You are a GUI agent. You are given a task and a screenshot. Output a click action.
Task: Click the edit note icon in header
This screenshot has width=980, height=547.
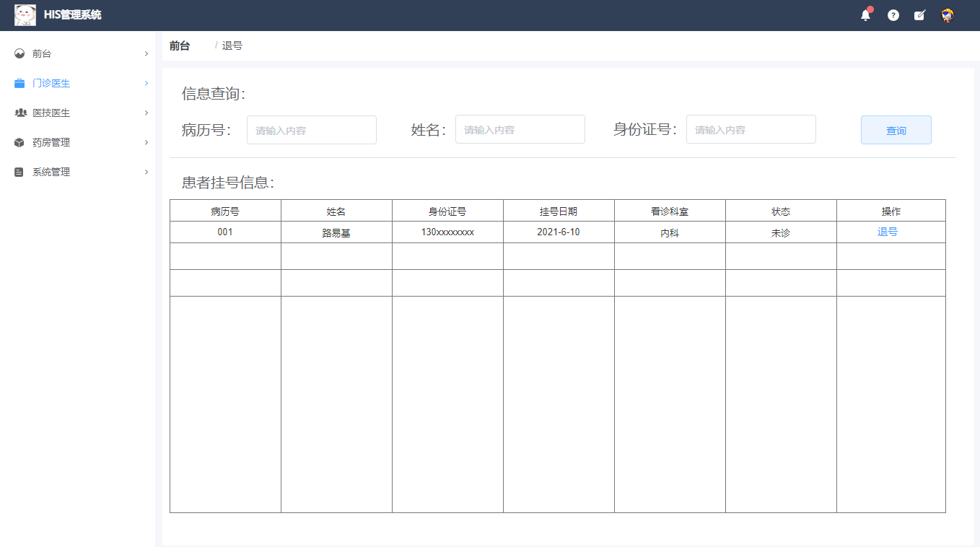pyautogui.click(x=919, y=15)
